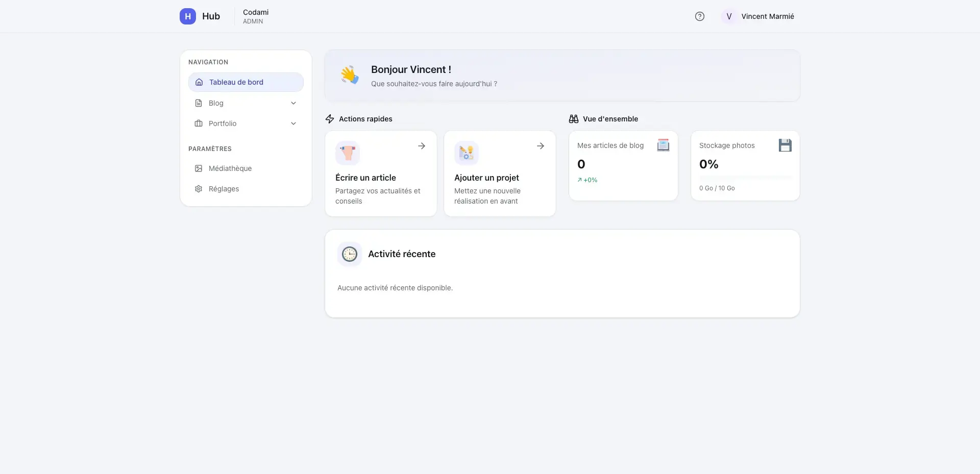This screenshot has height=474, width=980.
Task: Click the image icon next to Médiathèque
Action: [x=199, y=168]
